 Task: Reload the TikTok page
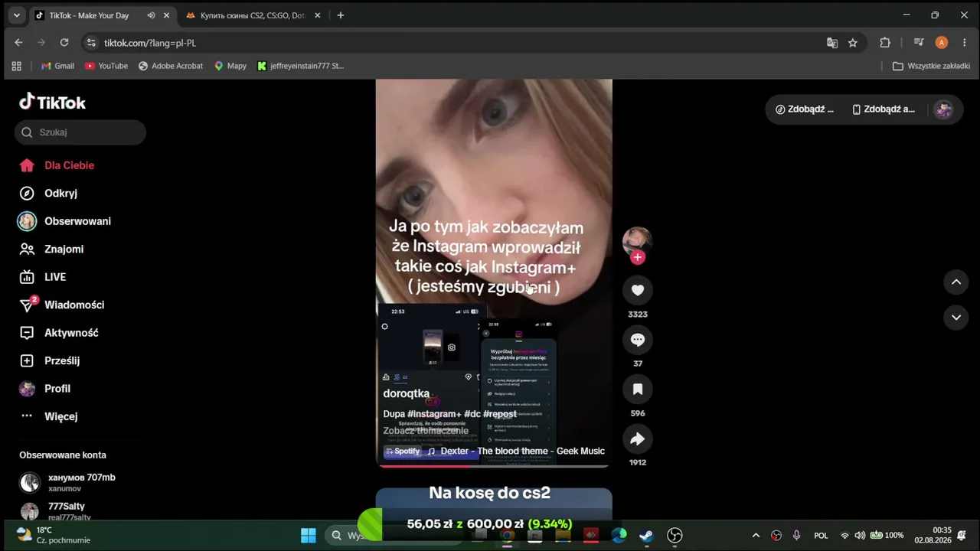64,43
